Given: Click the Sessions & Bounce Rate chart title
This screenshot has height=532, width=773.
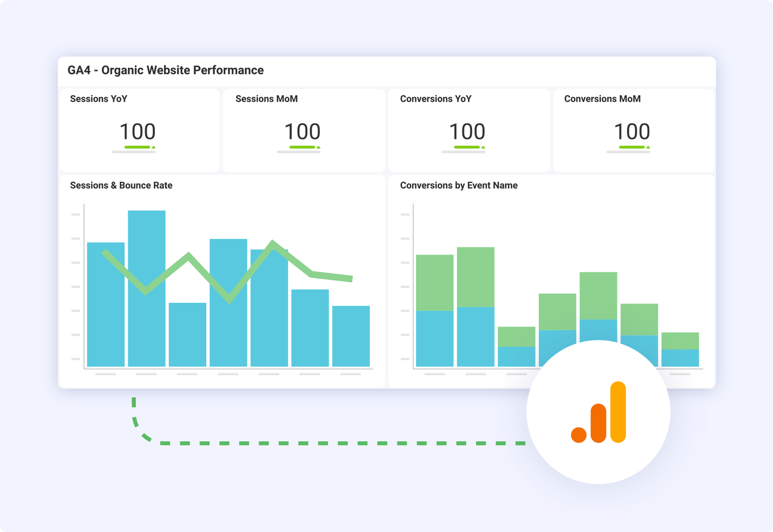Looking at the screenshot, I should (x=121, y=185).
